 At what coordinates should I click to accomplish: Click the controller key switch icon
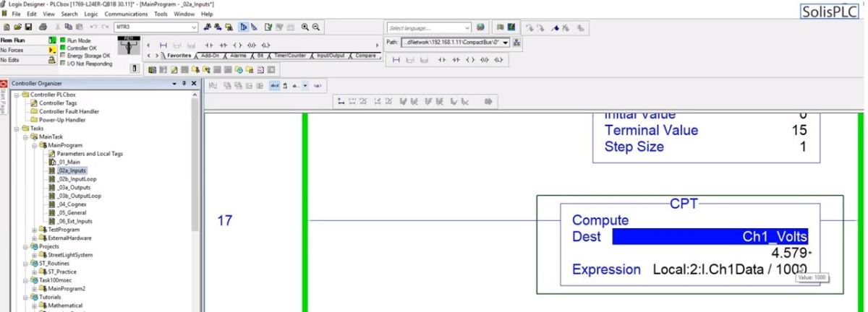click(129, 45)
